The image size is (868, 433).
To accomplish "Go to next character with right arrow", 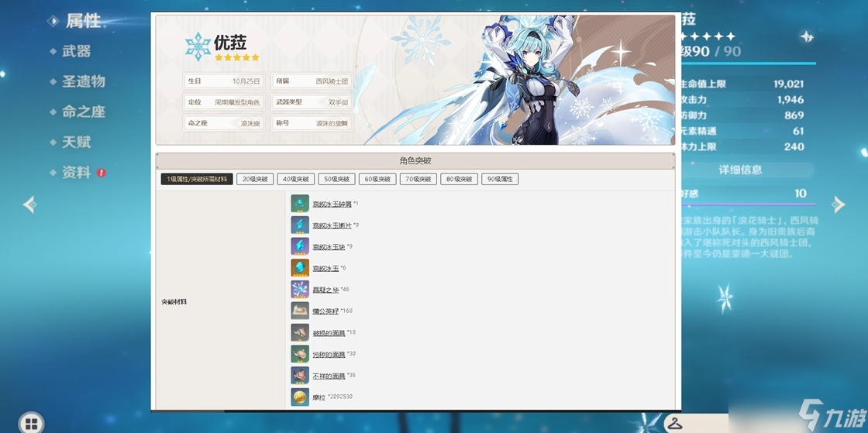I will 838,204.
